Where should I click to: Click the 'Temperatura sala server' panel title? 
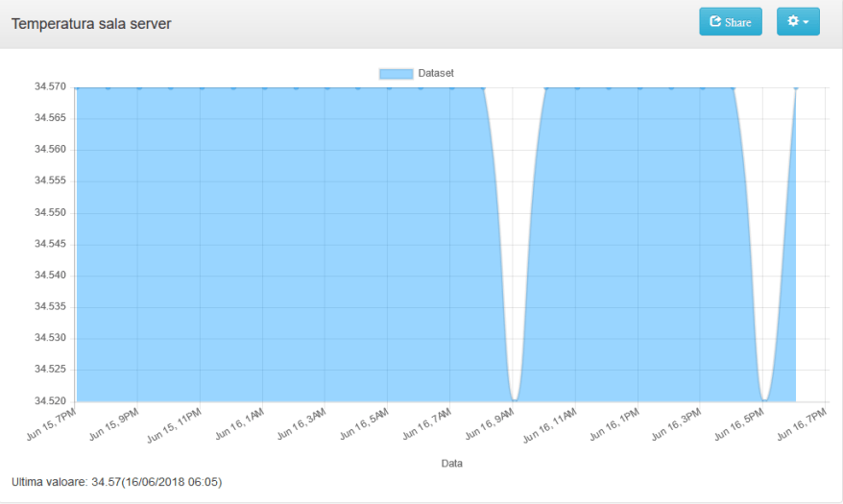tap(91, 23)
